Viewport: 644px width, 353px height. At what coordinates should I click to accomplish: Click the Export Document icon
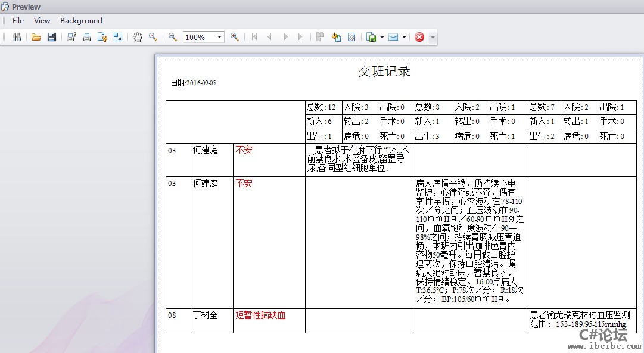pyautogui.click(x=371, y=37)
